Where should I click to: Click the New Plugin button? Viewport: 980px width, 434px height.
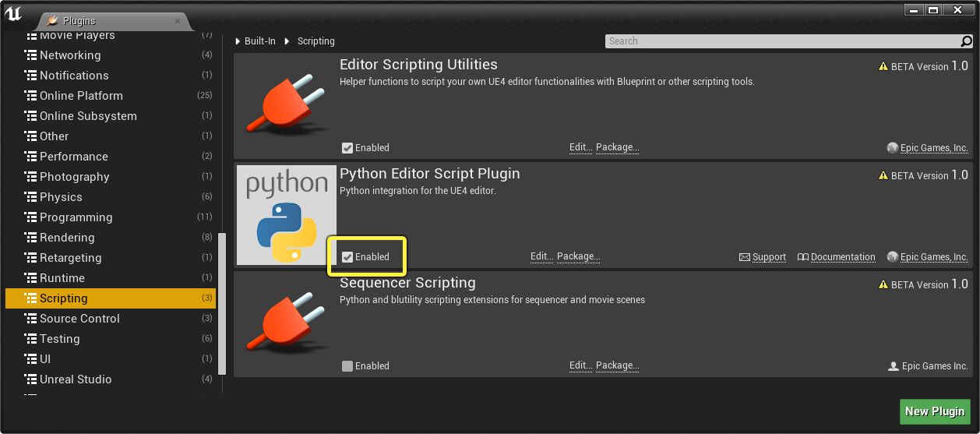(935, 411)
